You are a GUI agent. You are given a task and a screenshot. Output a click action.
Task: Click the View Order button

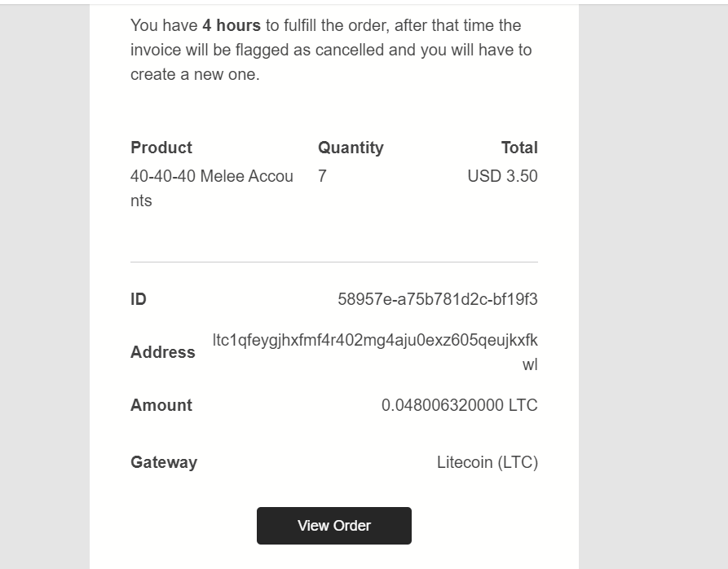tap(334, 526)
